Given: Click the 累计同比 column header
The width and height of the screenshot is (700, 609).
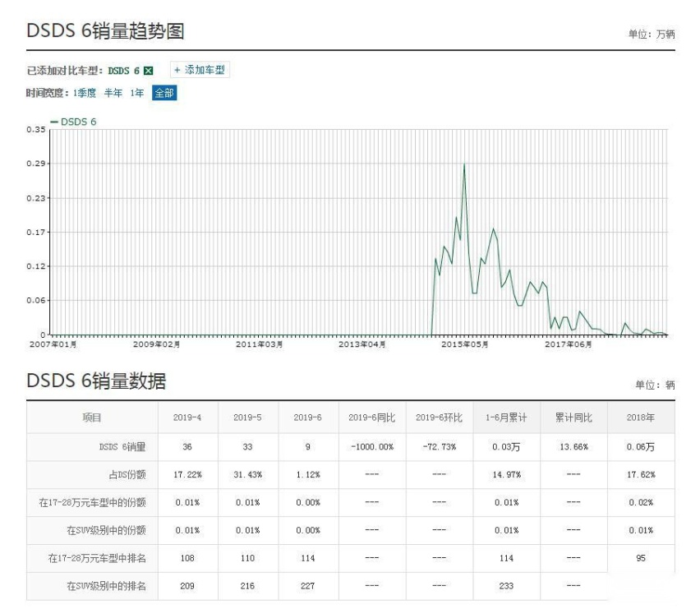Looking at the screenshot, I should pos(573,418).
